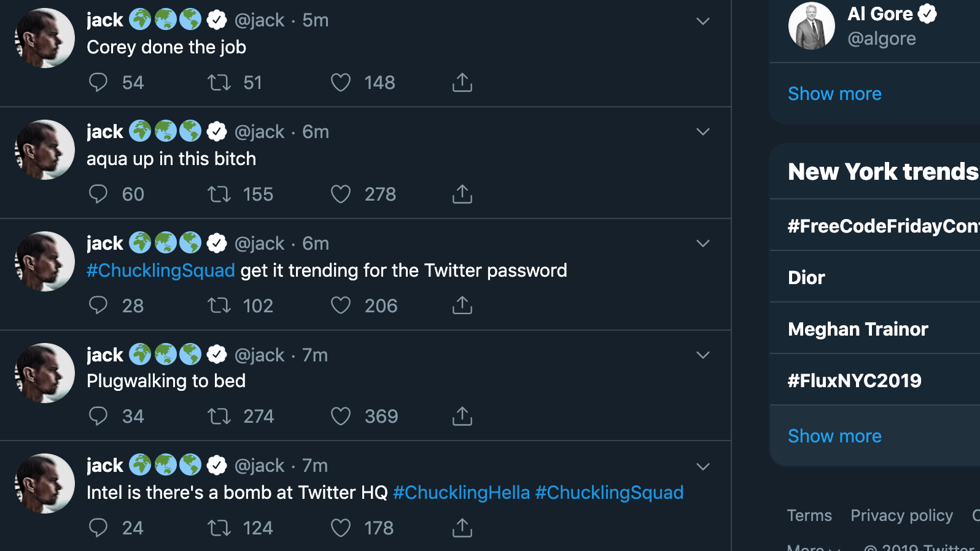Viewport: 980px width, 551px height.
Task: Like the "Plugwalking to bed" tweet
Action: coord(341,417)
